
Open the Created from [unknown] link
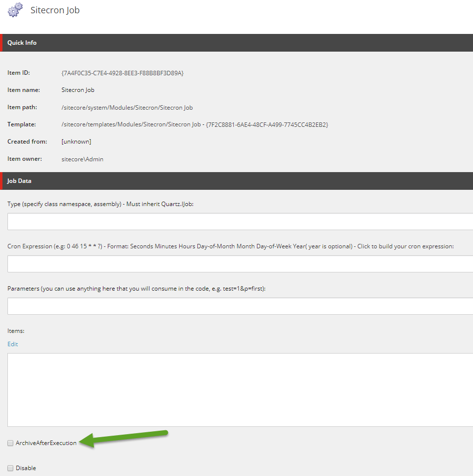click(76, 142)
